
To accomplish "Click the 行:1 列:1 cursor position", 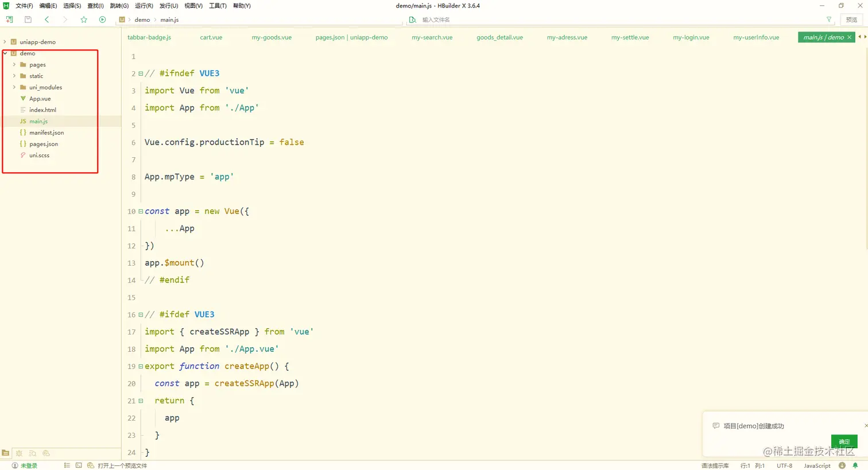I will tap(753, 465).
